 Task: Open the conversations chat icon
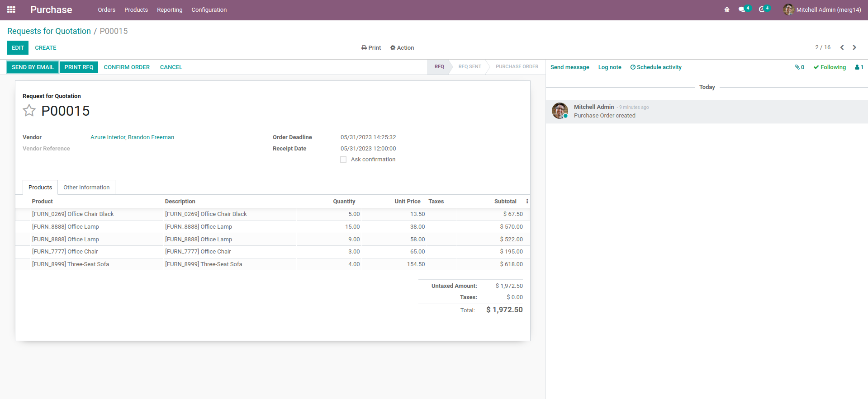pyautogui.click(x=742, y=9)
